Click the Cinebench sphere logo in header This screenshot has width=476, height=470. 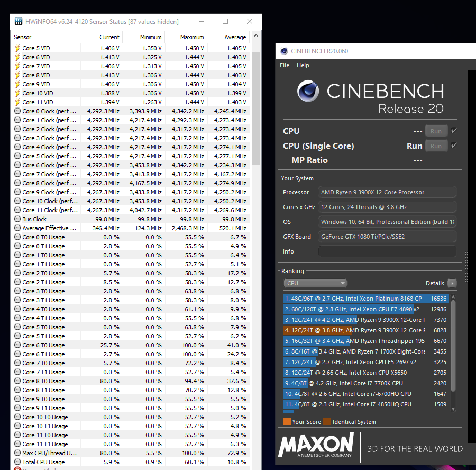(308, 91)
